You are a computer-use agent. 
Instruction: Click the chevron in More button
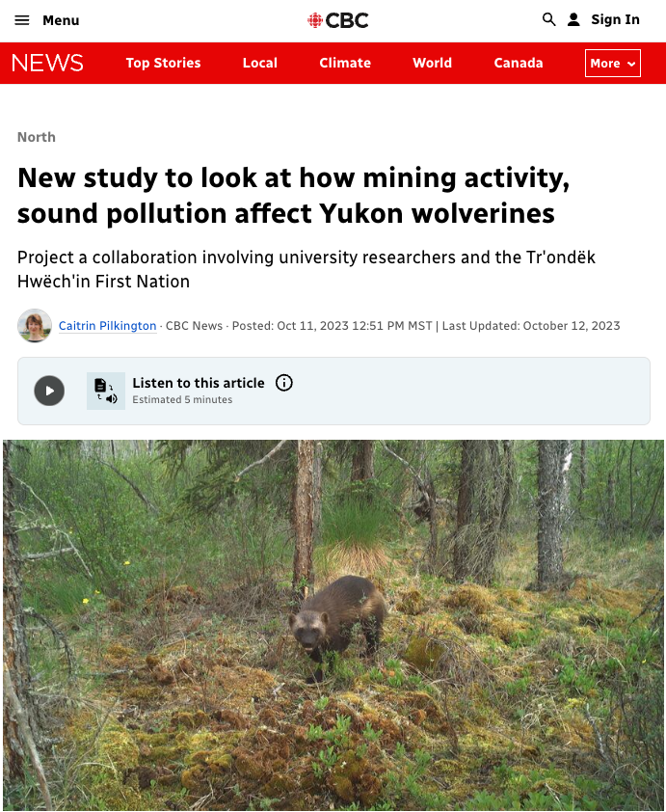630,64
